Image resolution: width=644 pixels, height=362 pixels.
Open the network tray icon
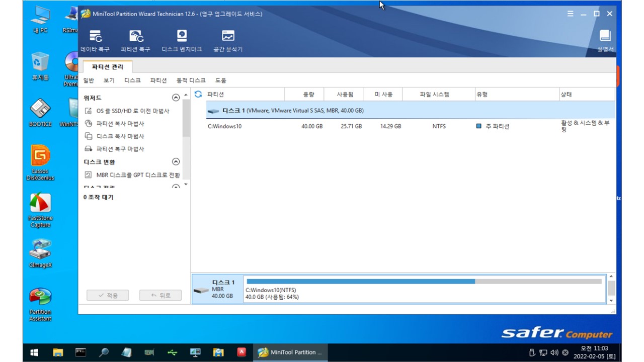543,352
